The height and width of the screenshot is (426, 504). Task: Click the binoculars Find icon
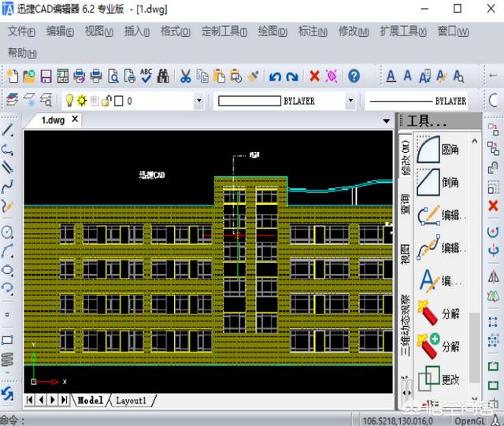pos(163,76)
